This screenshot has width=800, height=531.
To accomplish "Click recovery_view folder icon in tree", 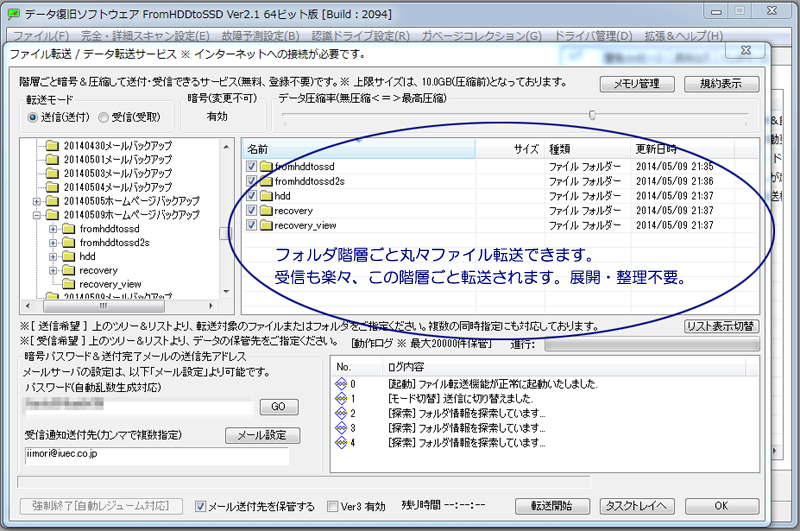I will coord(68,284).
